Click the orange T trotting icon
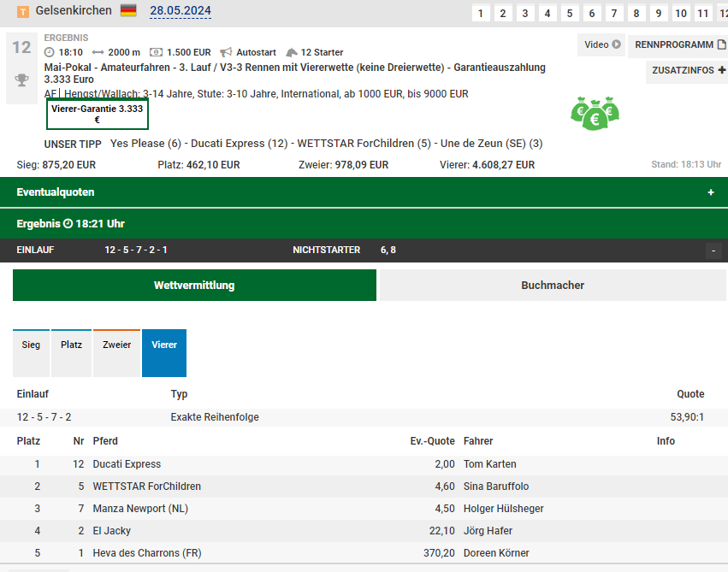This screenshot has width=728, height=572. (x=23, y=11)
